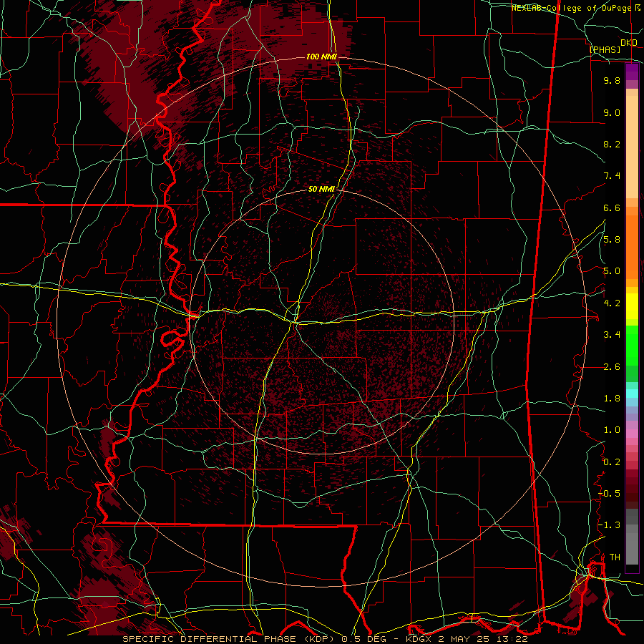
Task: Pick the purple swatch at the legend top
Action: pyautogui.click(x=632, y=72)
